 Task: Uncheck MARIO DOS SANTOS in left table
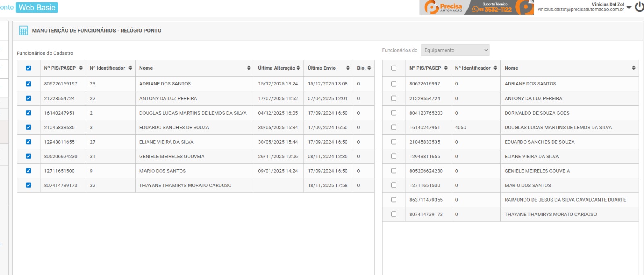[28, 171]
